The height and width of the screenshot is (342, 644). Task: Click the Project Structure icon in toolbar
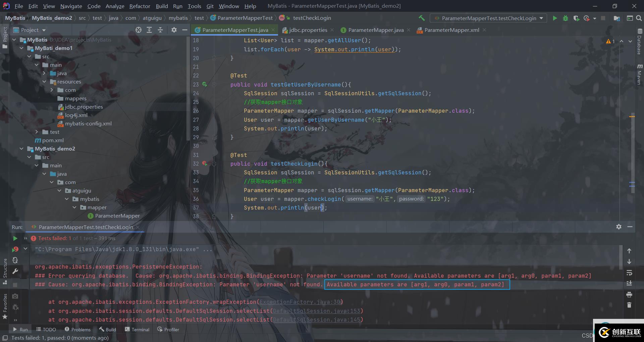(616, 18)
